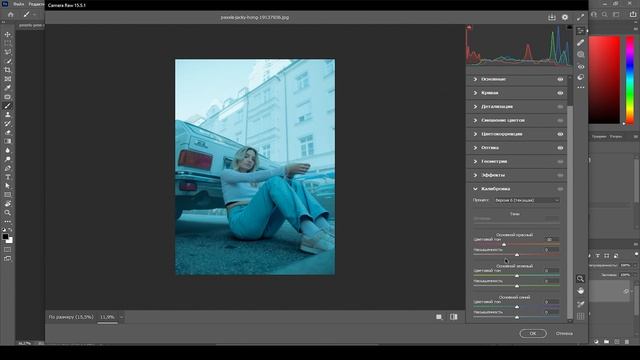Click the Photoshop hue spectrum strip

pos(630,80)
